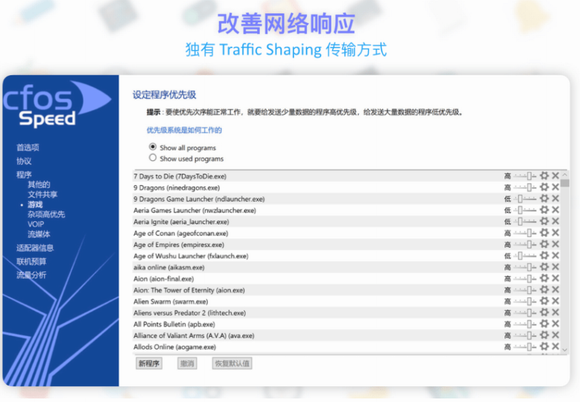Image resolution: width=580 pixels, height=402 pixels.
Task: Select Show used programs radio button
Action: point(152,158)
